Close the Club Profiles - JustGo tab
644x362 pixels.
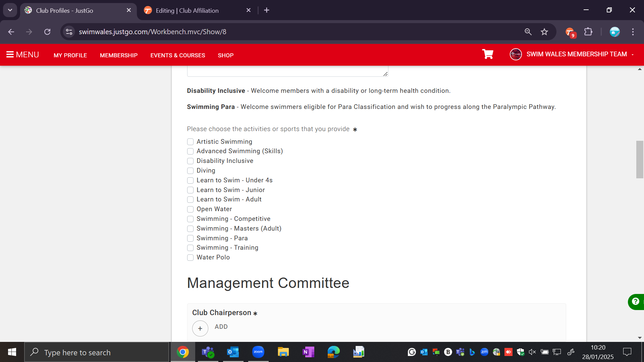[x=129, y=10]
